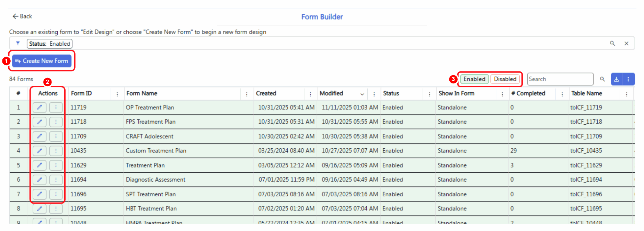Click the Create New Form button
Viewport: 644px width, 231px height.
point(42,61)
